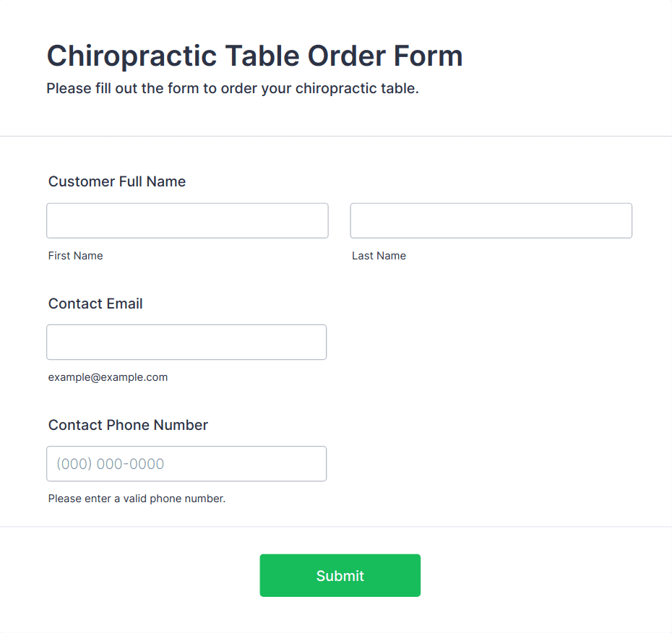Click the word Chiropractic in the title

pos(132,56)
